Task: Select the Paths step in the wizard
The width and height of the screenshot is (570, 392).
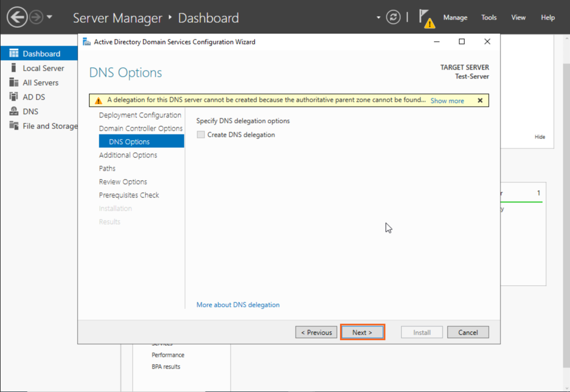Action: tap(107, 168)
